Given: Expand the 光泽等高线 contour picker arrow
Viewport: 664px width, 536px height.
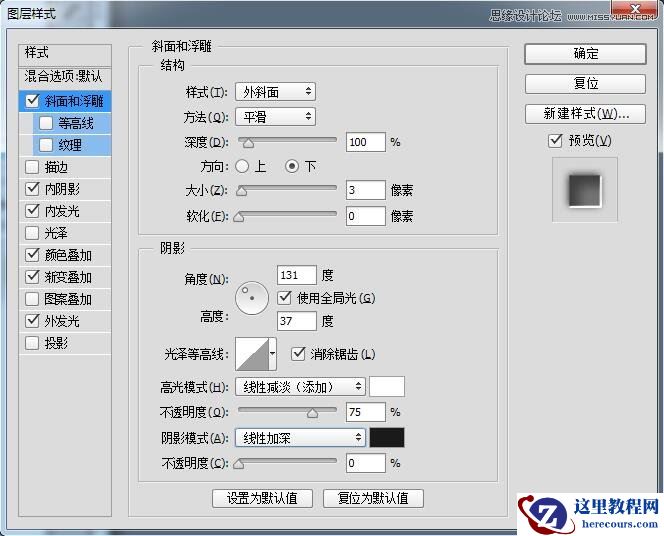Looking at the screenshot, I should [x=273, y=354].
